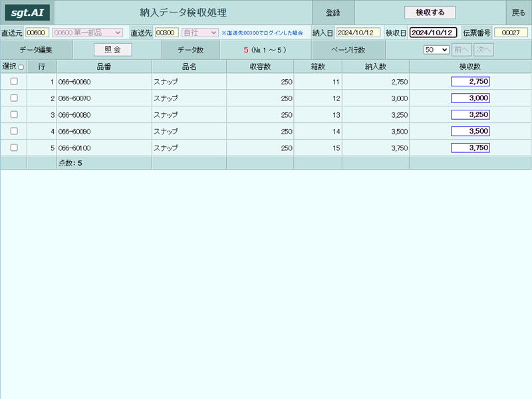This screenshot has height=399, width=532.
Task: Click the 行 column header
Action: 42,67
